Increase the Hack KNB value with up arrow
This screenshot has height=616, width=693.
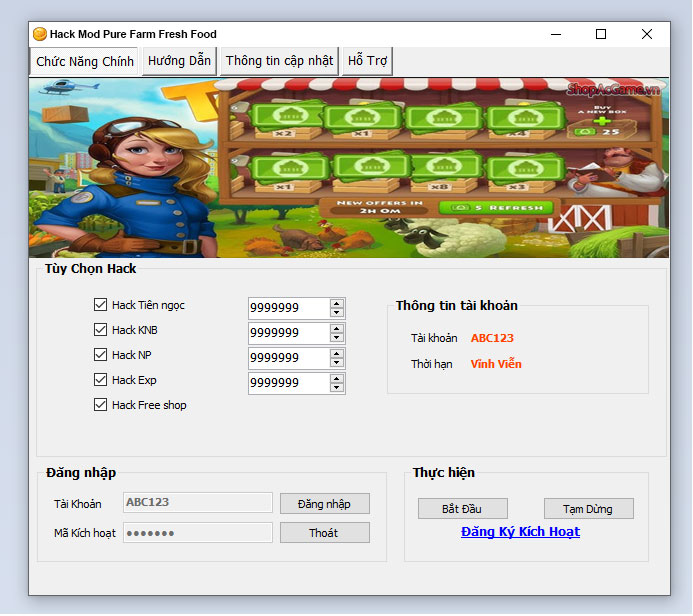click(337, 329)
